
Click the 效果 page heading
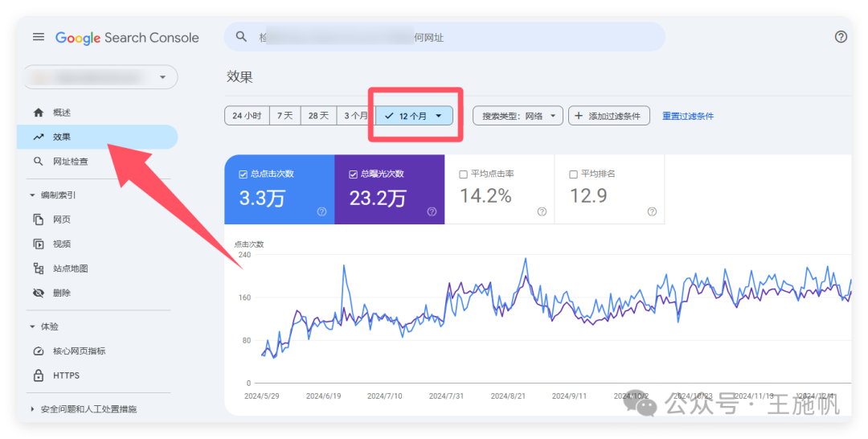[x=240, y=77]
